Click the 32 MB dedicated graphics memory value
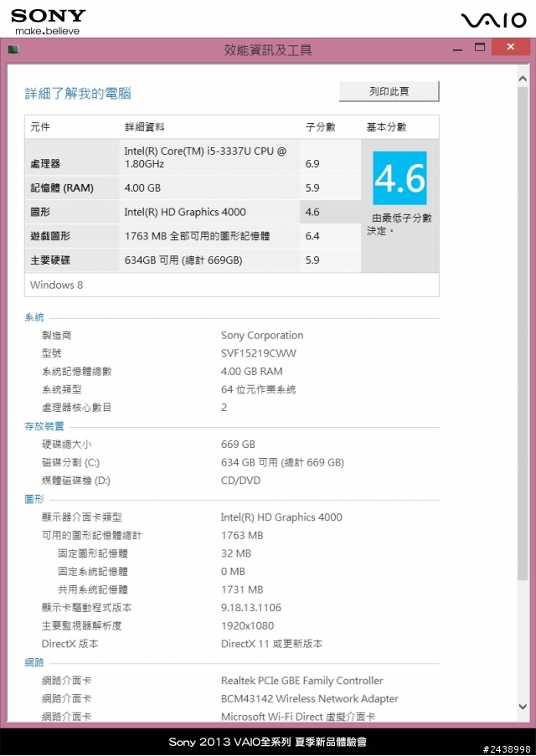This screenshot has width=536, height=756. [x=236, y=553]
